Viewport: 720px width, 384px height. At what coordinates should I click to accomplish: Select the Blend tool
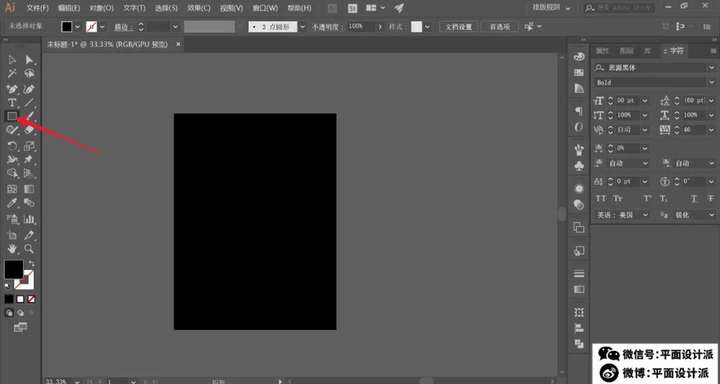pos(29,203)
